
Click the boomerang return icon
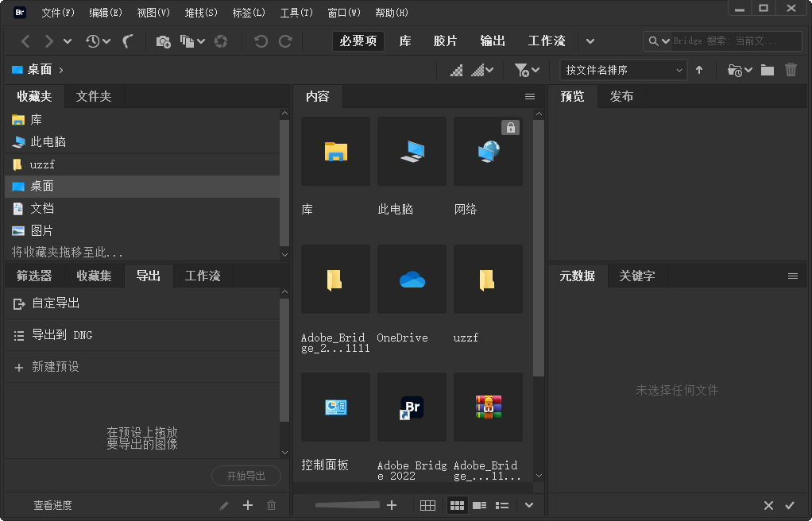(128, 41)
